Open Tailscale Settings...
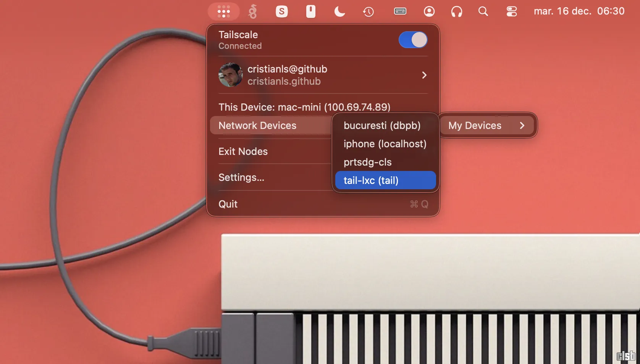The width and height of the screenshot is (640, 364). (241, 177)
